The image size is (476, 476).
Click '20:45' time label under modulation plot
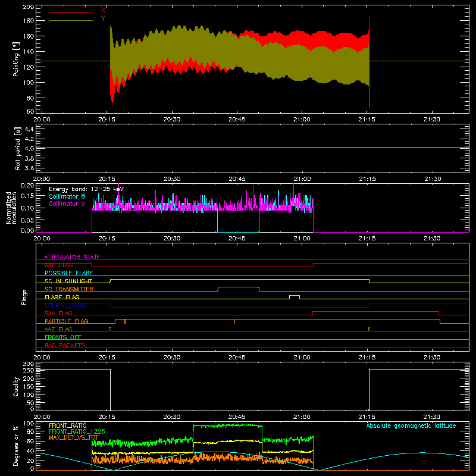pos(237,239)
